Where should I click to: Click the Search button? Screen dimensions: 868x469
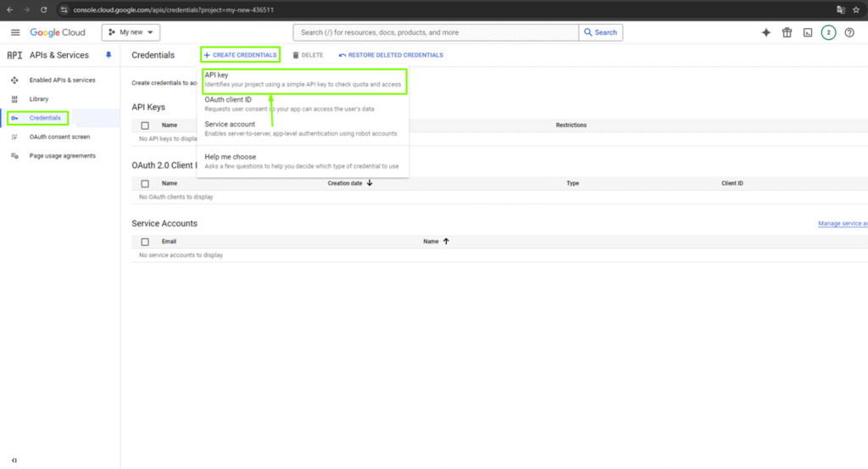[601, 33]
